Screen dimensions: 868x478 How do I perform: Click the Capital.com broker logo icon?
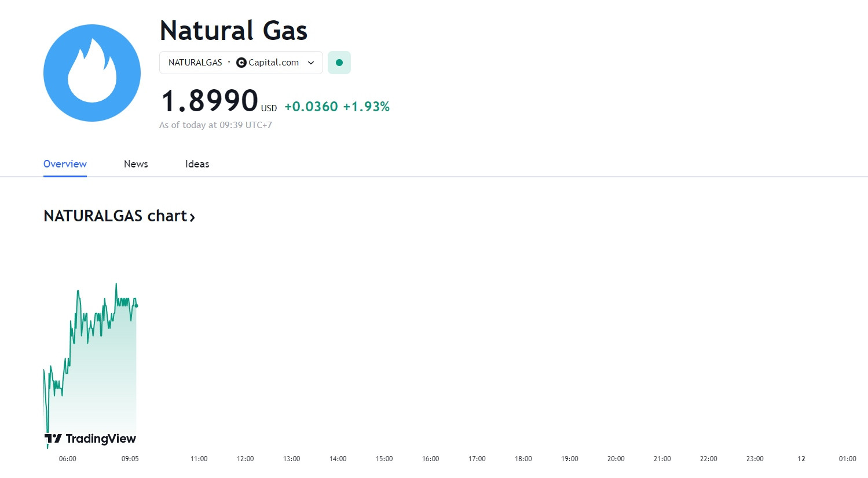(241, 63)
